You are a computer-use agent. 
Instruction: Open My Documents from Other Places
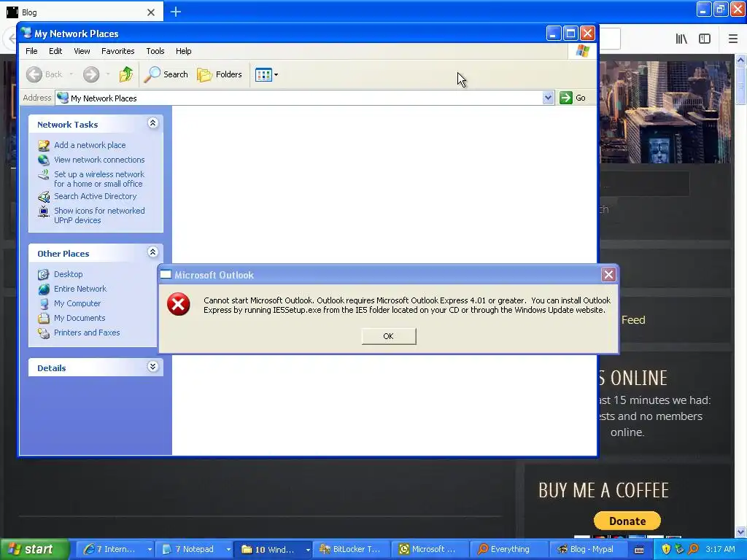pyautogui.click(x=80, y=318)
